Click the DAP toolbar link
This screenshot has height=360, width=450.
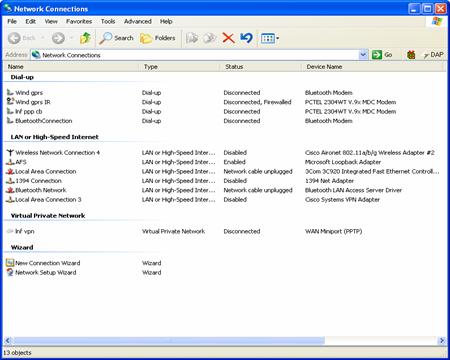click(434, 55)
